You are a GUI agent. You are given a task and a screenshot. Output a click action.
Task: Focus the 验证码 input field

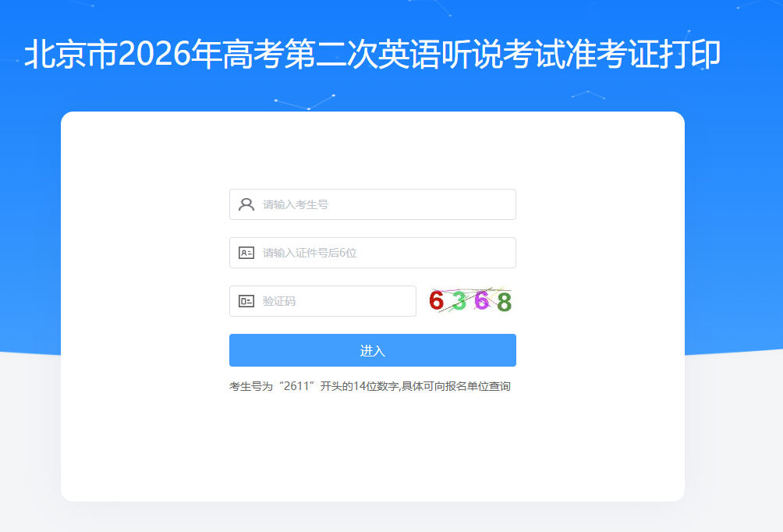[323, 301]
